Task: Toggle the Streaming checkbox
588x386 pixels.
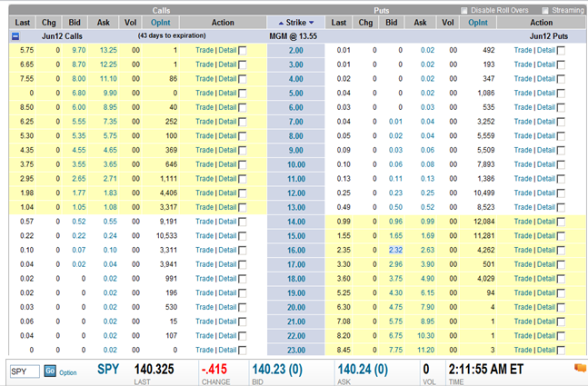Action: coord(545,11)
